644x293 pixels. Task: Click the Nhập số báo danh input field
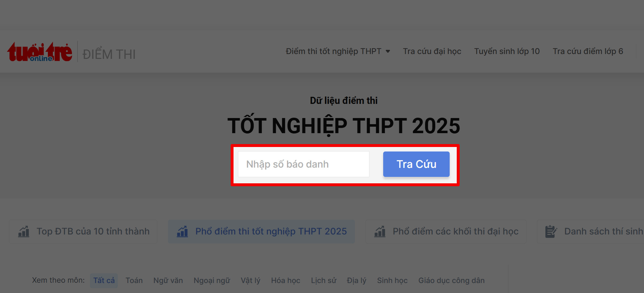coord(304,164)
